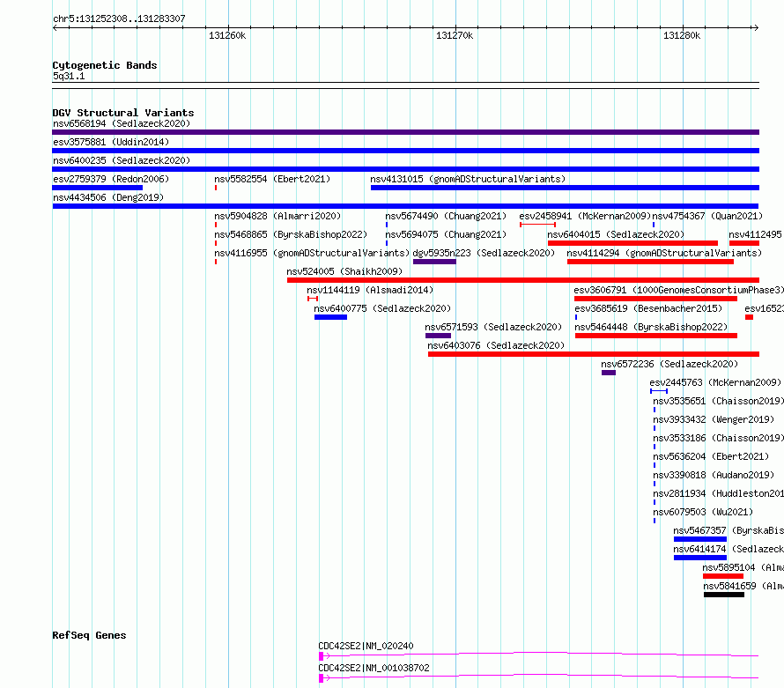Select nsv3533186 (Chaisson2019) label
The width and height of the screenshot is (784, 688).
click(719, 438)
